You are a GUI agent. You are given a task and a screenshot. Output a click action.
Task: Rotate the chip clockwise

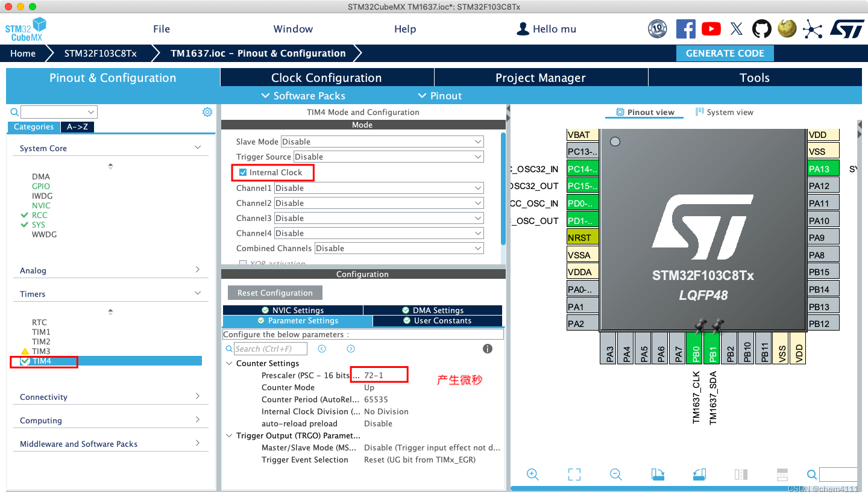point(658,475)
